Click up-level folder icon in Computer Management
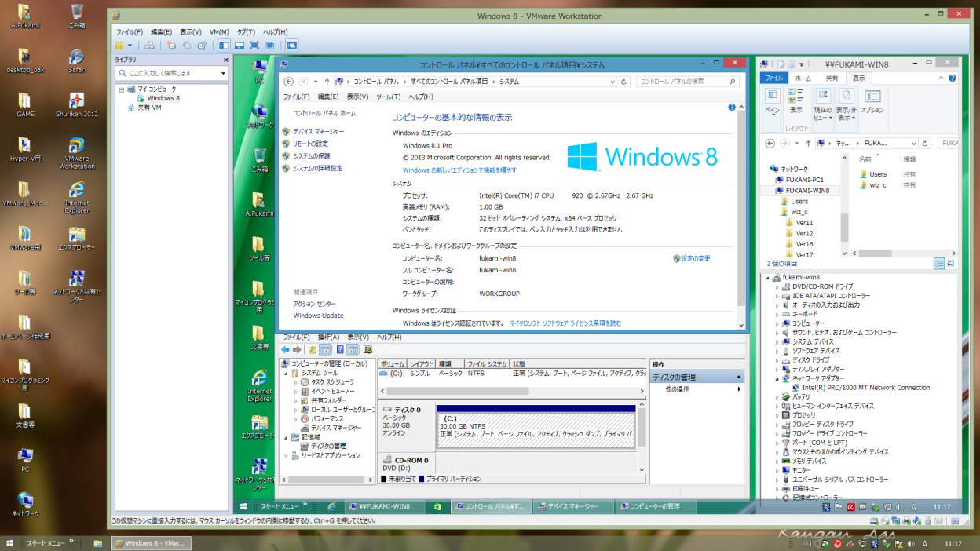This screenshot has width=980, height=551. click(313, 349)
